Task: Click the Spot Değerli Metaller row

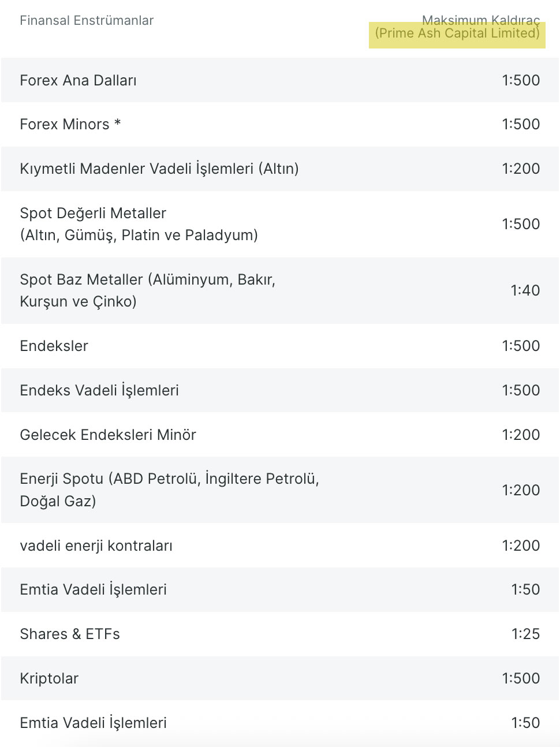Action: (280, 224)
